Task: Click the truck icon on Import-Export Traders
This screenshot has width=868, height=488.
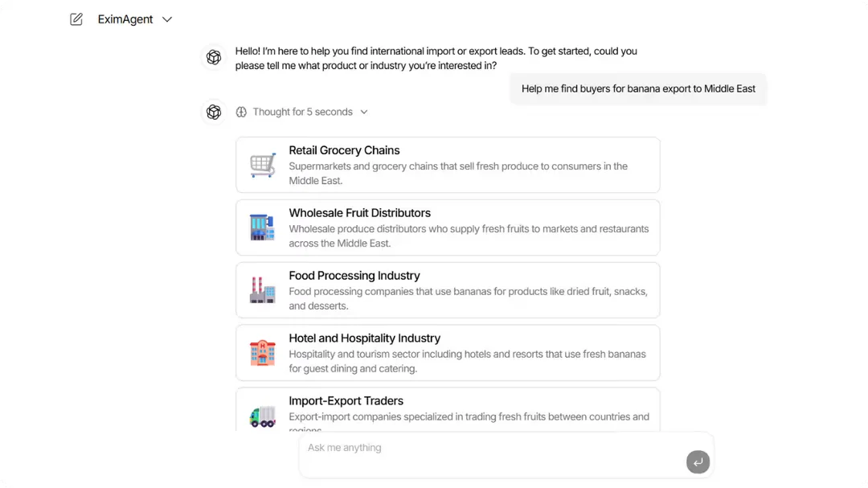Action: [262, 414]
